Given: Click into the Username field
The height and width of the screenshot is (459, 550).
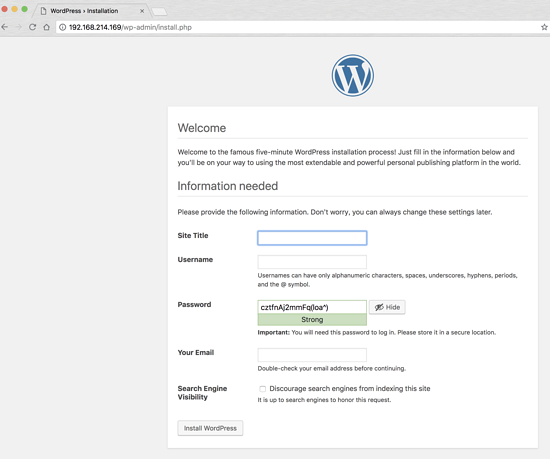Looking at the screenshot, I should coord(312,262).
